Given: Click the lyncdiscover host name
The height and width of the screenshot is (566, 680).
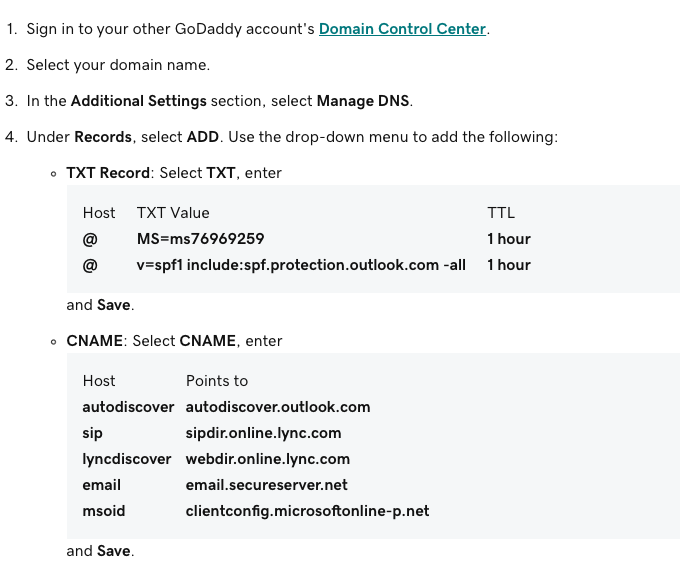Looking at the screenshot, I should (127, 459).
